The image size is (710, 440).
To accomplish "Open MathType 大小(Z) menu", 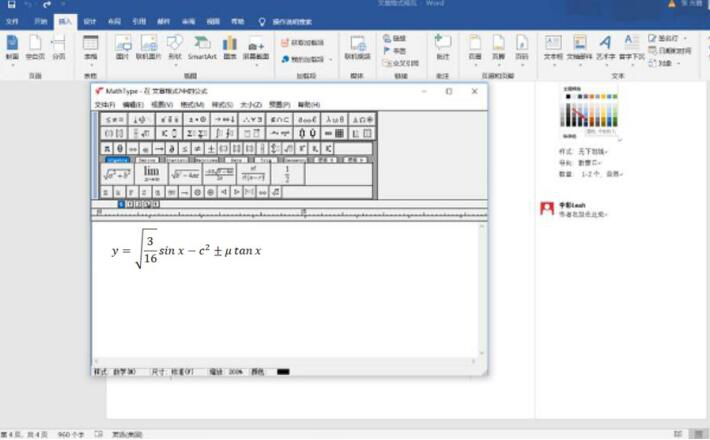I will [x=251, y=105].
